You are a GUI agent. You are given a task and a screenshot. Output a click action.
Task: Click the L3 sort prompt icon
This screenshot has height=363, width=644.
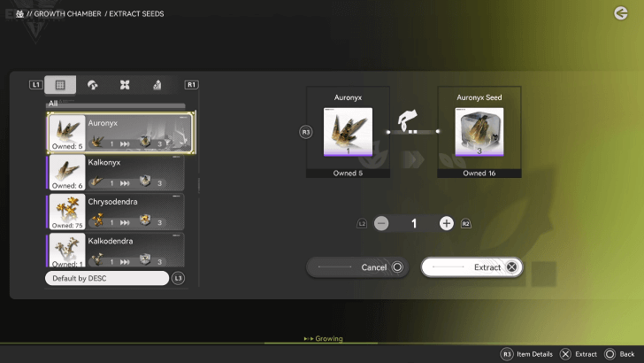point(178,278)
